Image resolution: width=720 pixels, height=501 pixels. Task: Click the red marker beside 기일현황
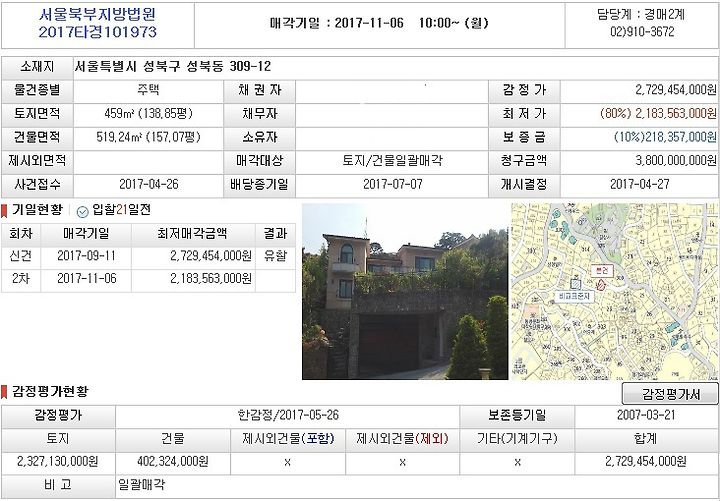(4, 211)
